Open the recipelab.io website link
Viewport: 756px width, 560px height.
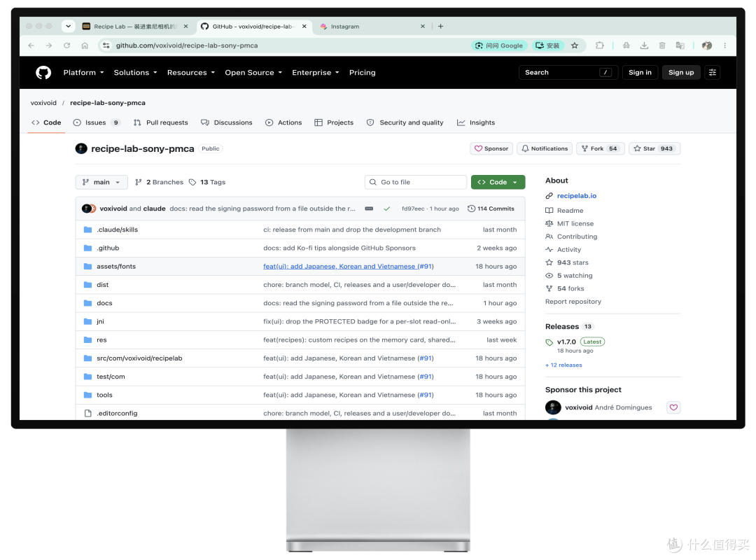(x=577, y=195)
